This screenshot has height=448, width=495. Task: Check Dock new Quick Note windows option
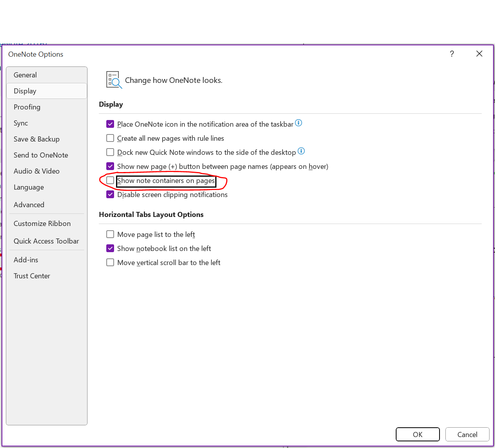pos(110,152)
